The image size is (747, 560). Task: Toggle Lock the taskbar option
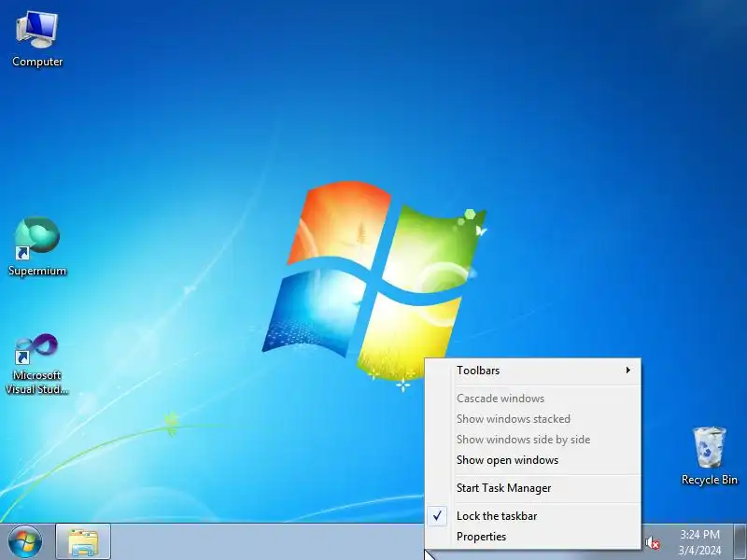coord(533,516)
